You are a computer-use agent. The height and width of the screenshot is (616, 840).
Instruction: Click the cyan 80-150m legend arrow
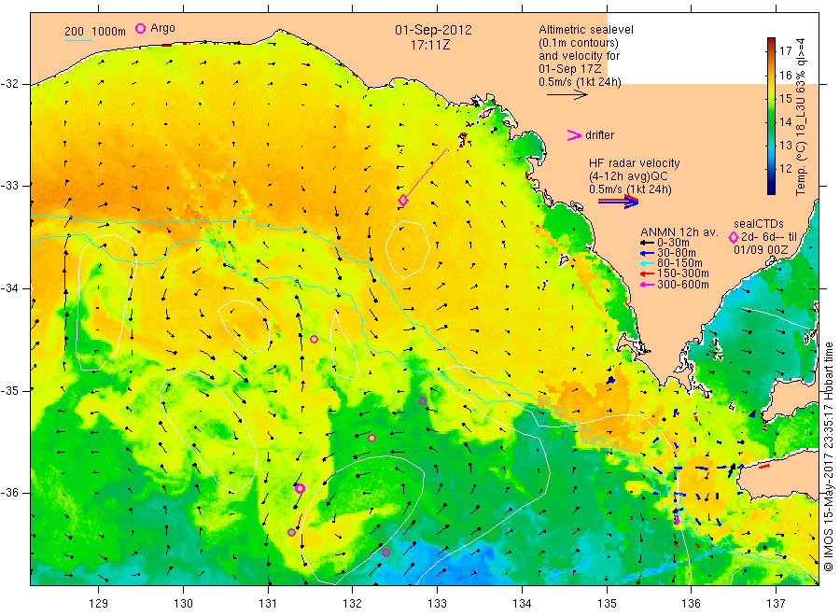[x=647, y=263]
